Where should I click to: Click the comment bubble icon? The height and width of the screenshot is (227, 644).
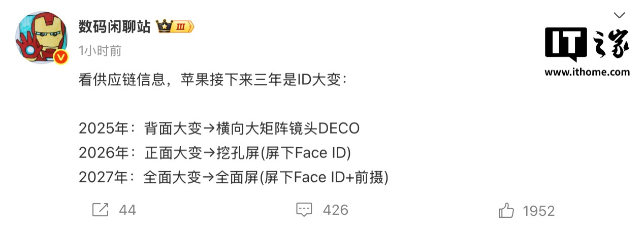tap(304, 210)
